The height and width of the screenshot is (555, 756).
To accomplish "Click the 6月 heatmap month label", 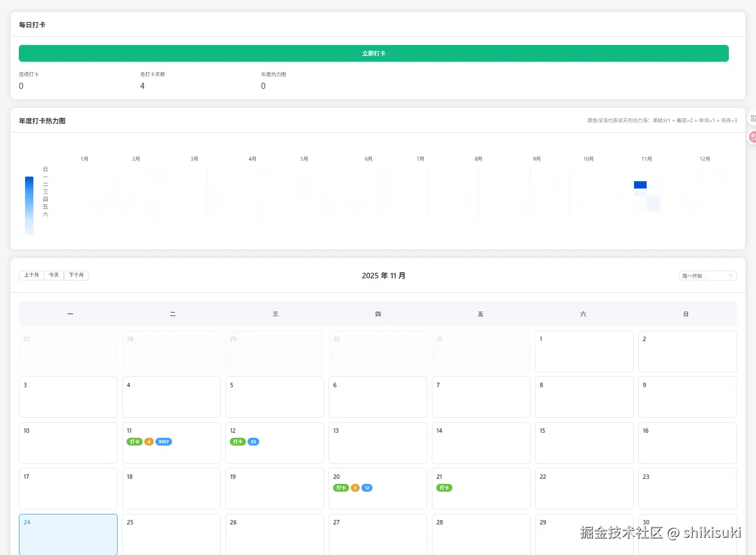I will [369, 159].
